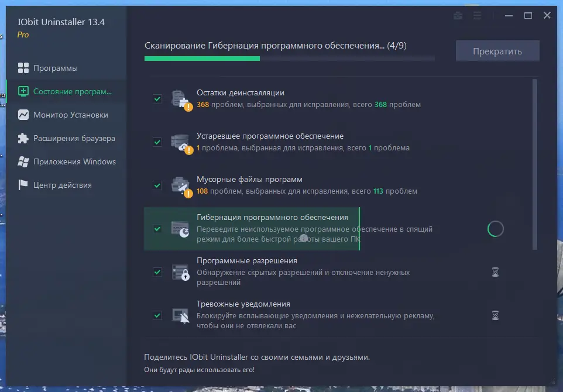
Task: Click the hourglass beside Программные разрешения
Action: click(x=496, y=272)
